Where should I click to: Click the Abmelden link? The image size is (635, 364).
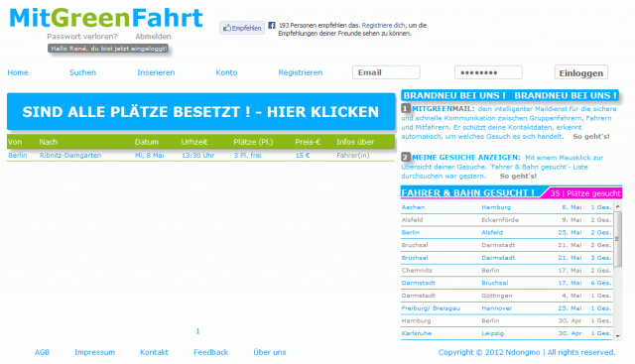153,37
